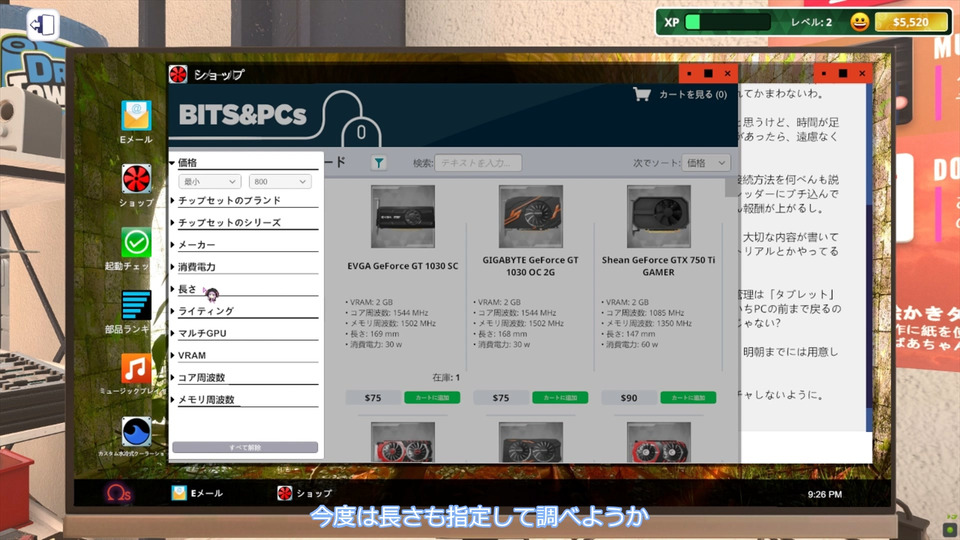The width and height of the screenshot is (960, 540).
Task: Open the 800 max price dropdown
Action: 280,182
